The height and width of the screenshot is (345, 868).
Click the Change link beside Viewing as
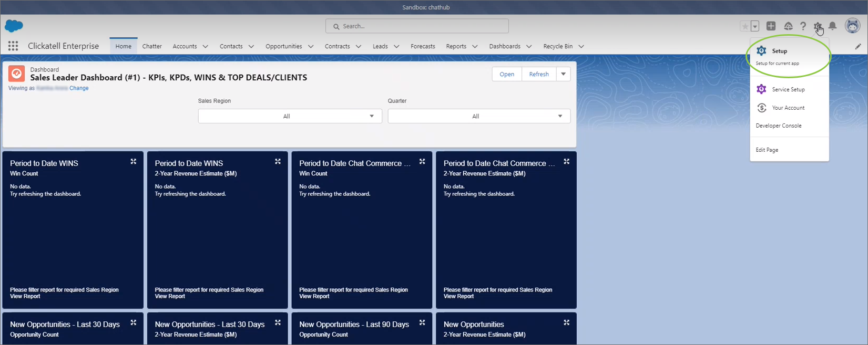tap(79, 88)
